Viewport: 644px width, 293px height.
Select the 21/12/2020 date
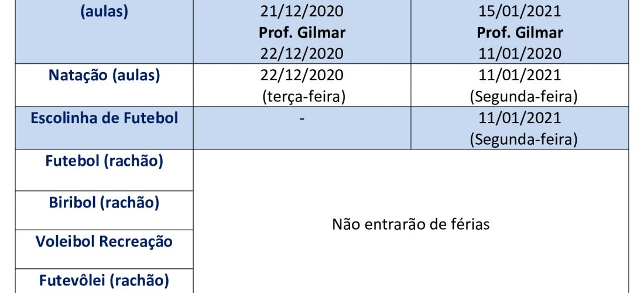302,12
